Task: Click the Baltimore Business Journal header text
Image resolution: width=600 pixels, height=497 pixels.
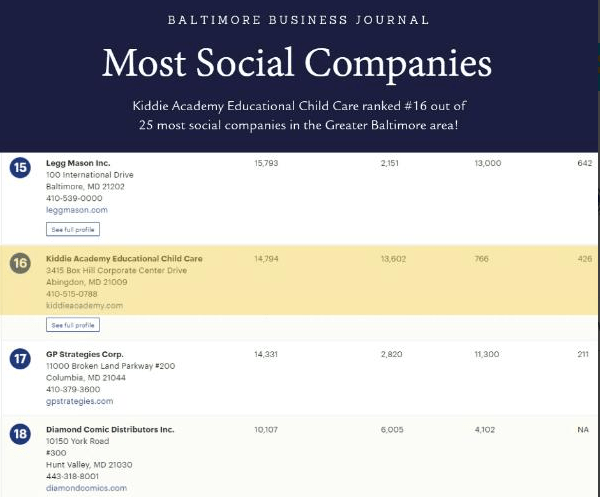Action: coord(299,20)
